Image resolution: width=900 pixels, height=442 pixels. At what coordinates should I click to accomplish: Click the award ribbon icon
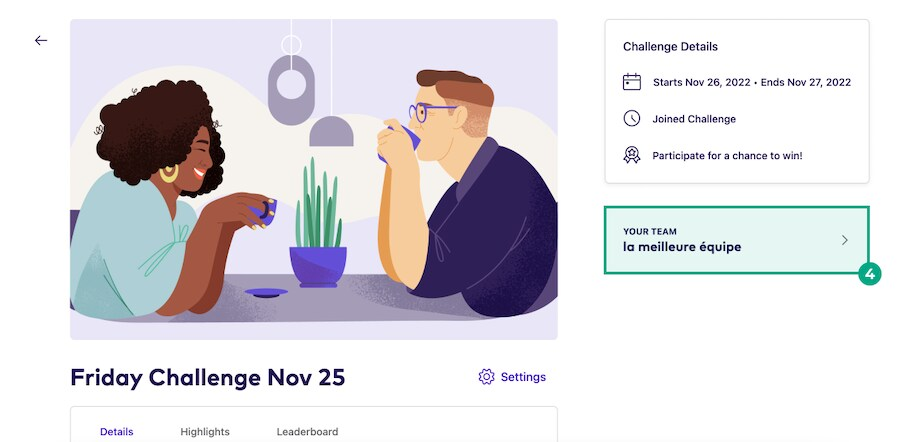632,156
